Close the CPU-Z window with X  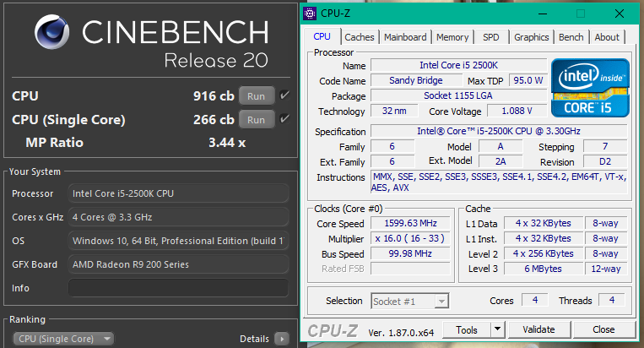pos(620,14)
